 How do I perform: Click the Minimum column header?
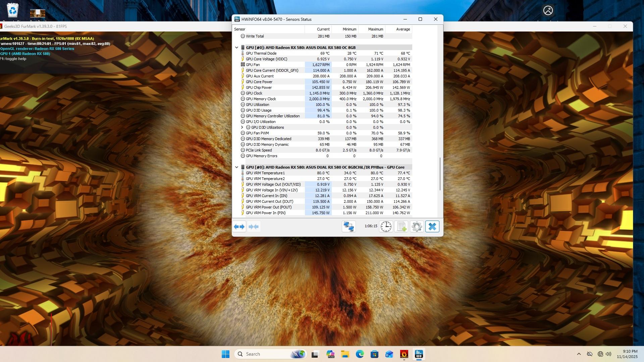(x=345, y=29)
